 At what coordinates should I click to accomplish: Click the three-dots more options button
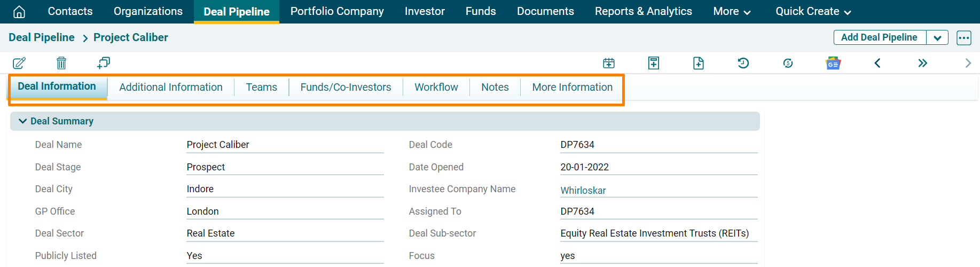(x=964, y=37)
